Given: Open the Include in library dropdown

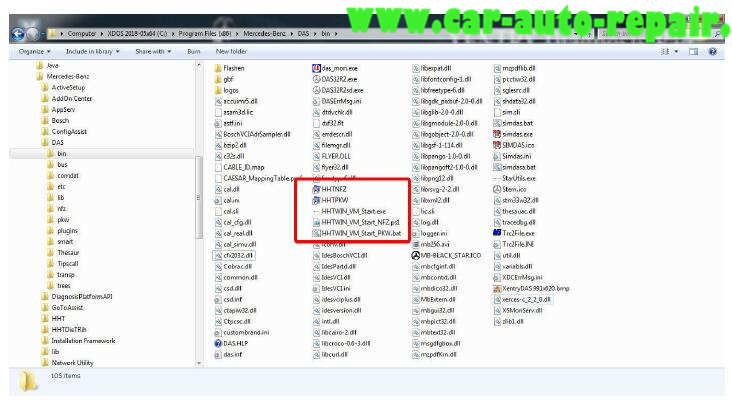Looking at the screenshot, I should 92,51.
